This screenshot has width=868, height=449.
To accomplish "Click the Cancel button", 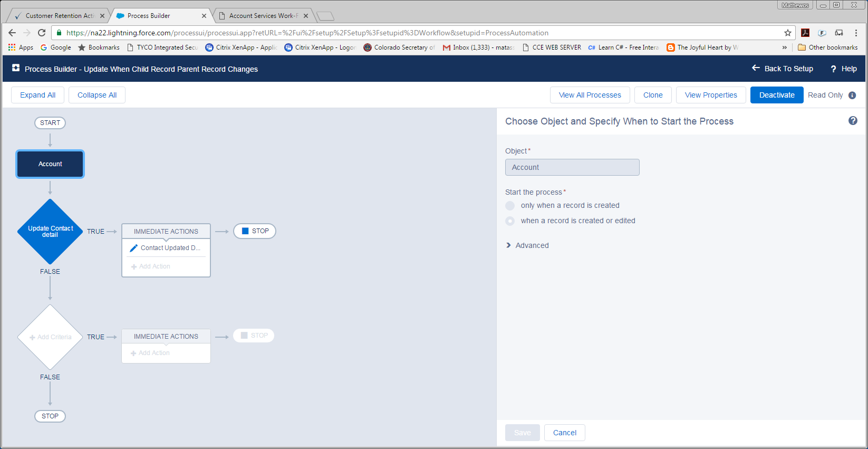I will (x=565, y=433).
